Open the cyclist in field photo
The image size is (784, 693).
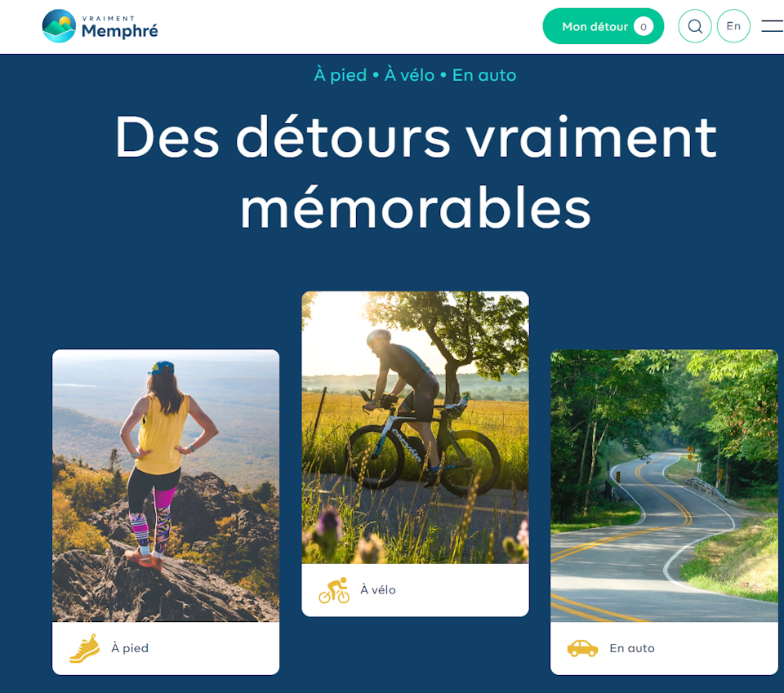[x=415, y=428]
